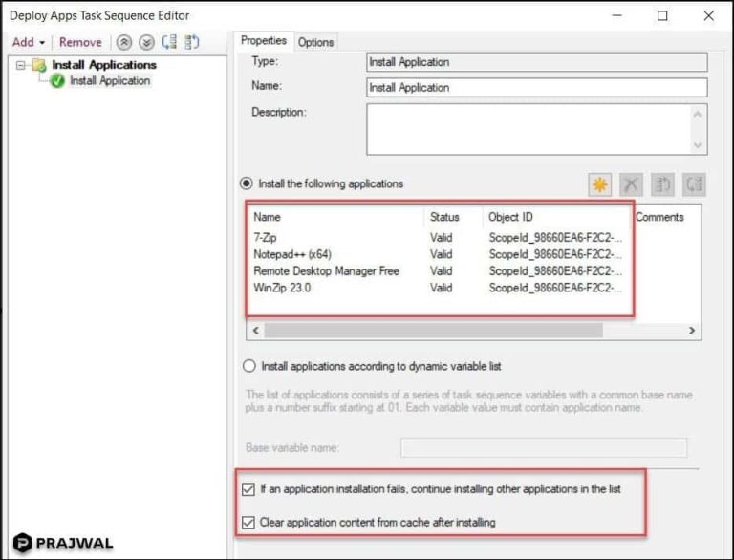Click the Description scroll down arrow
Screen dimensions: 734x560
tap(698, 145)
